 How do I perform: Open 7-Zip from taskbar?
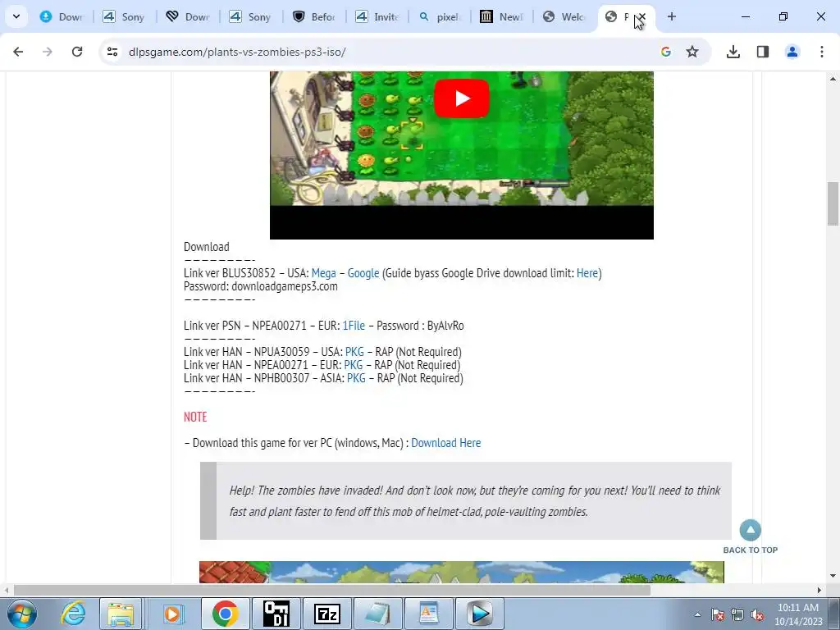(x=326, y=614)
